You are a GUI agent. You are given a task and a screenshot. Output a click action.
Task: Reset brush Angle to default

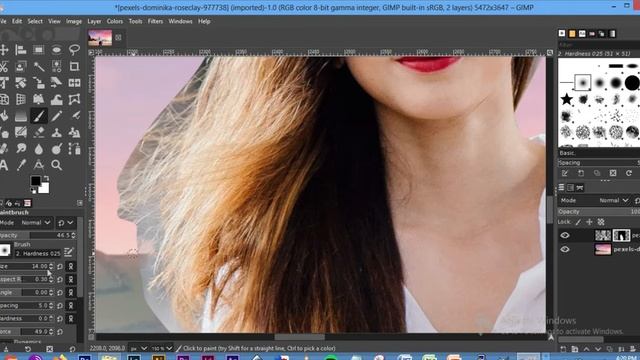60,293
